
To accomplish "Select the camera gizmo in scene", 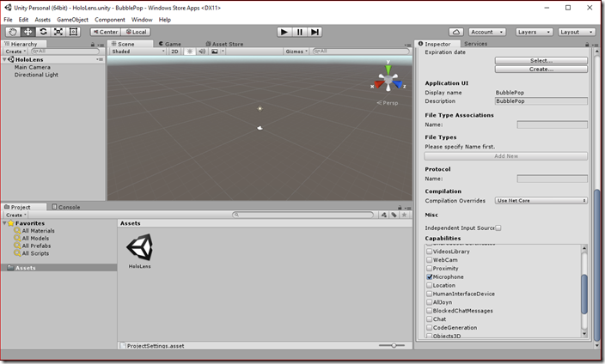I will (260, 128).
